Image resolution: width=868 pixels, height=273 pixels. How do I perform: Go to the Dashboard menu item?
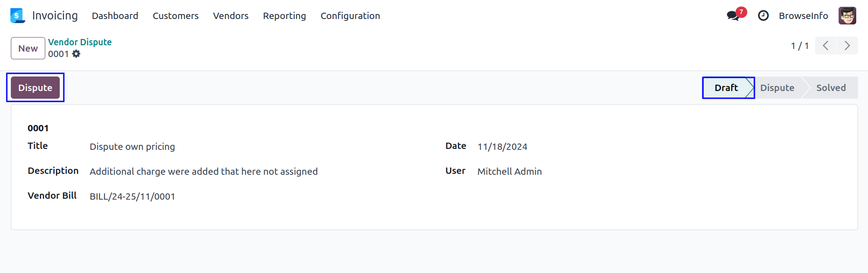tap(115, 16)
